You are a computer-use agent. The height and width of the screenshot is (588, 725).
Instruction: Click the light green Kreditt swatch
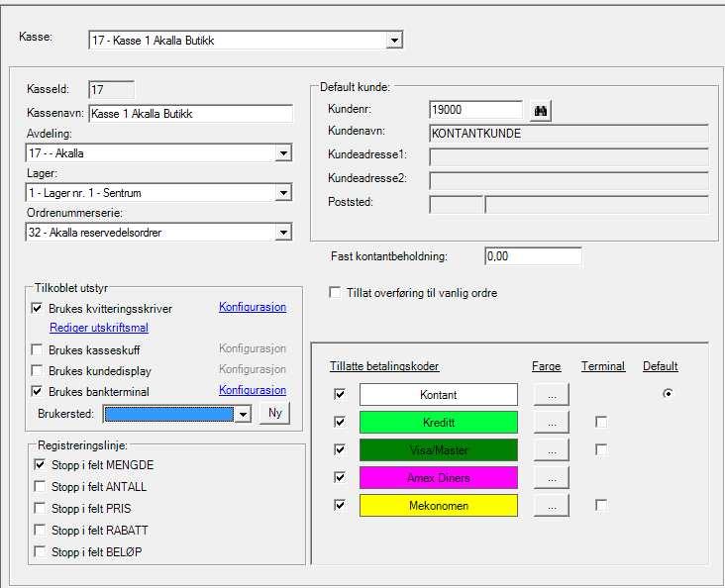[439, 423]
